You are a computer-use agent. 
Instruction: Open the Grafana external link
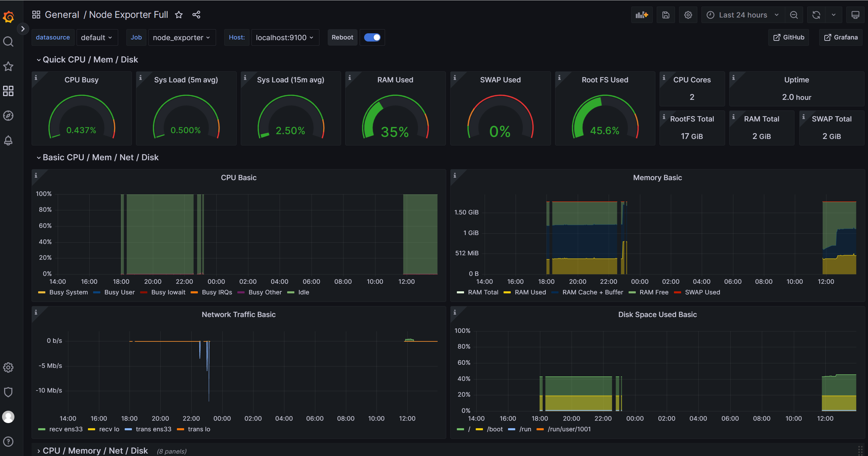841,37
